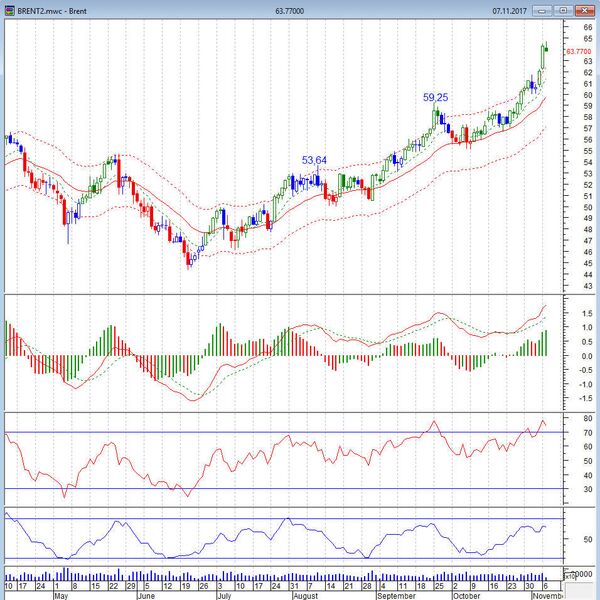Click the 07.11.2017 date in the title bar
This screenshot has width=600, height=600.
pyautogui.click(x=510, y=10)
